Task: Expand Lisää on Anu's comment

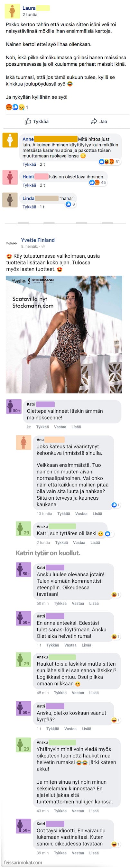Action: point(97,514)
